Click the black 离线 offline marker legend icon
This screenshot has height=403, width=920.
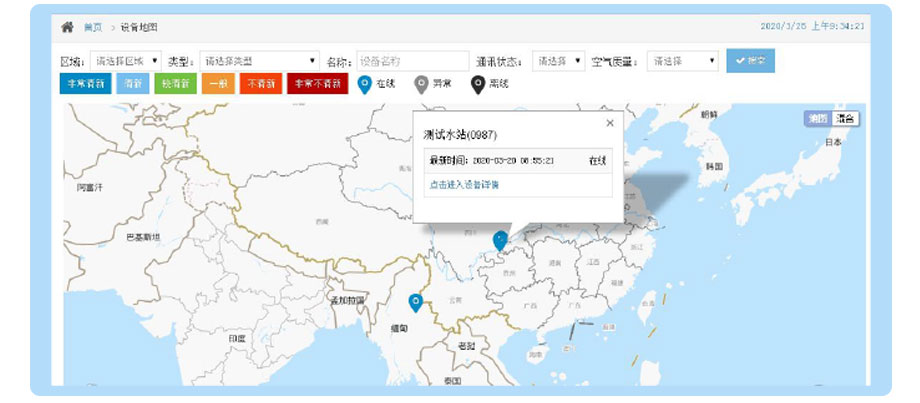click(478, 84)
